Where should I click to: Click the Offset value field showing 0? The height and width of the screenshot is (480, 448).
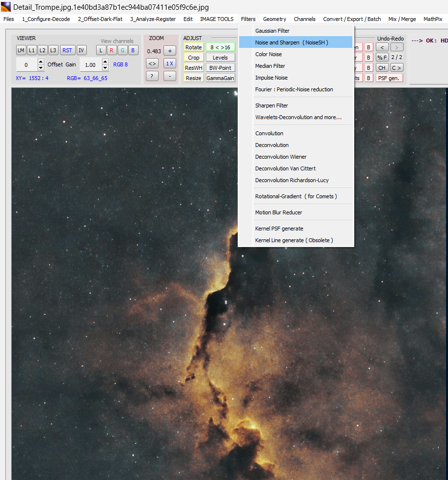click(x=27, y=64)
